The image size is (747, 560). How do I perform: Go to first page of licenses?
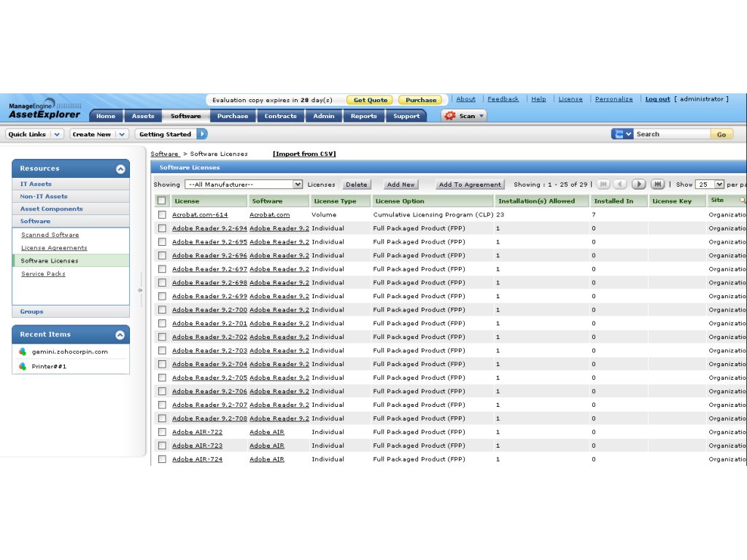click(x=603, y=184)
